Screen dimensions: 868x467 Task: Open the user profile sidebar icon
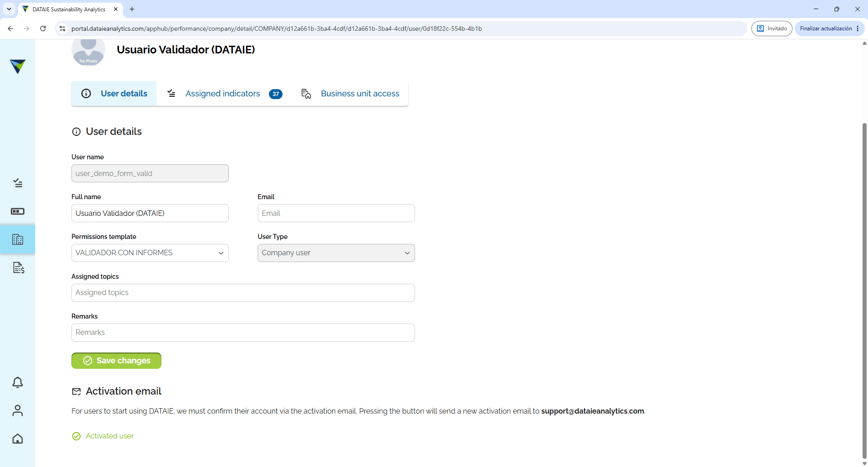tap(18, 410)
